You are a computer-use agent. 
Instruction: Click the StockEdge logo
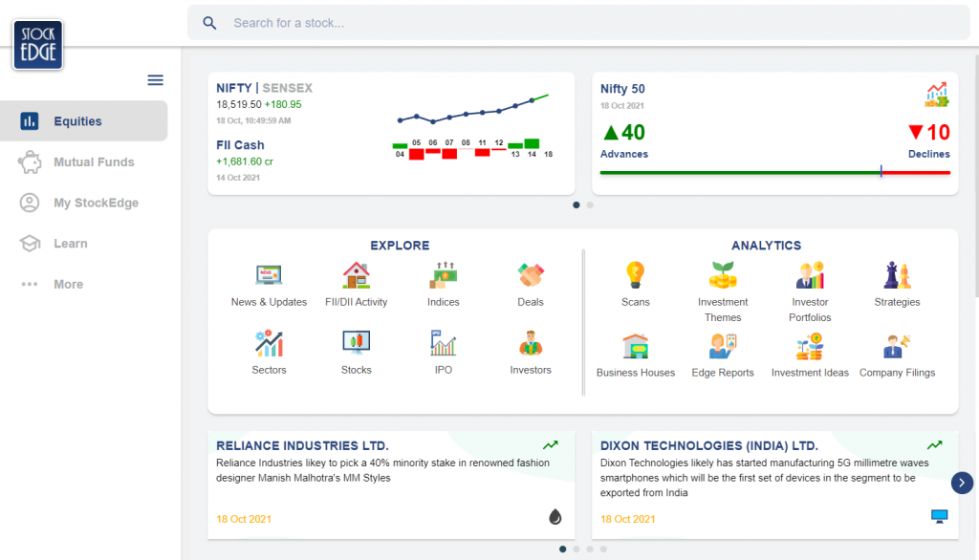(x=38, y=44)
